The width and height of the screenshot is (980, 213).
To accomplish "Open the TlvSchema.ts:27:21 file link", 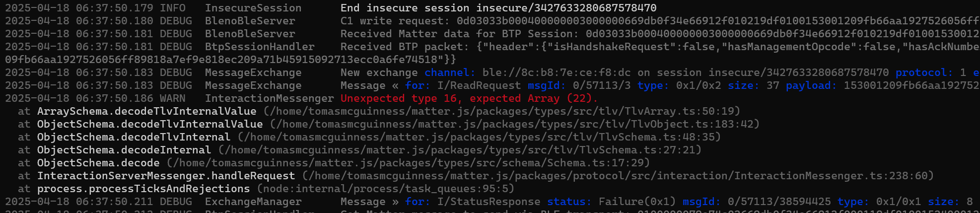I will (460, 150).
